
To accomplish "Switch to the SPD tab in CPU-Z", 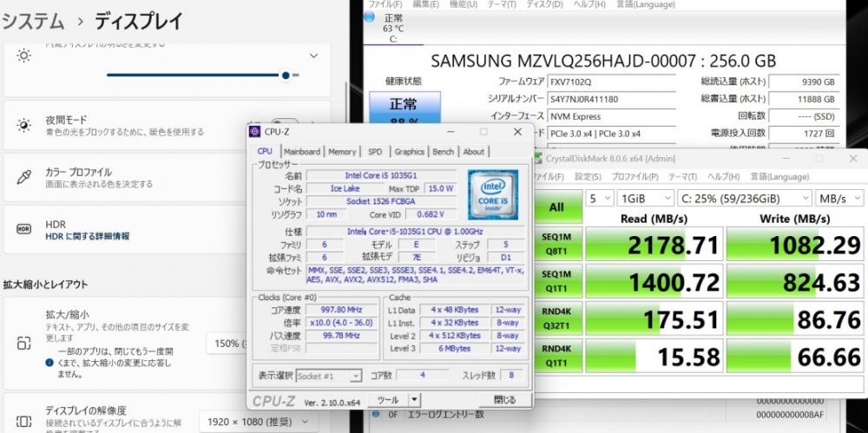I will (375, 151).
